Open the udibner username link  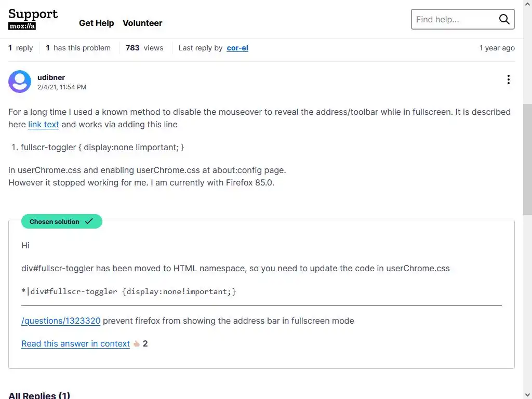tap(51, 77)
